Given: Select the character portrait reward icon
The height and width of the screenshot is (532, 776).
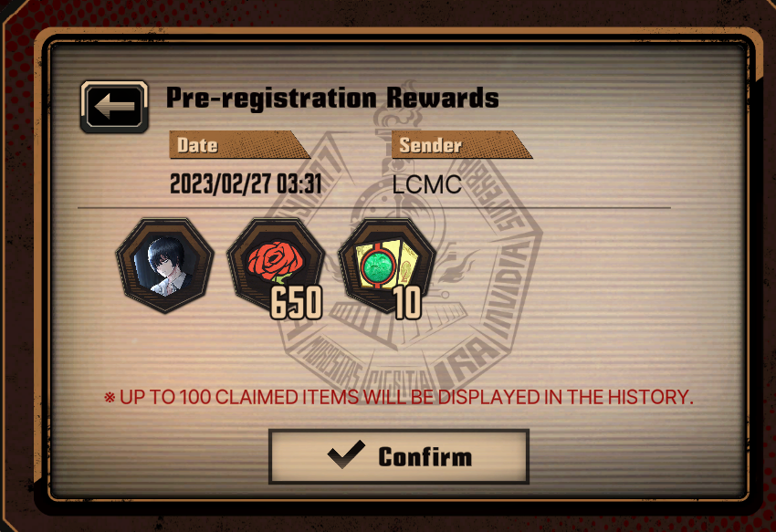Looking at the screenshot, I should coord(165,266).
